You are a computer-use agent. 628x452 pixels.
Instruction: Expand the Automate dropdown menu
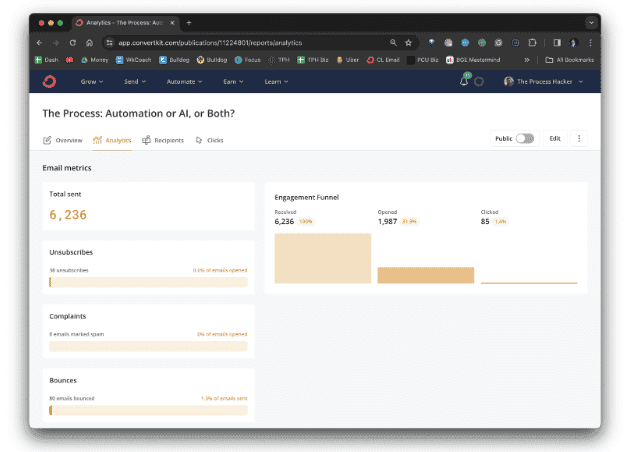click(183, 81)
